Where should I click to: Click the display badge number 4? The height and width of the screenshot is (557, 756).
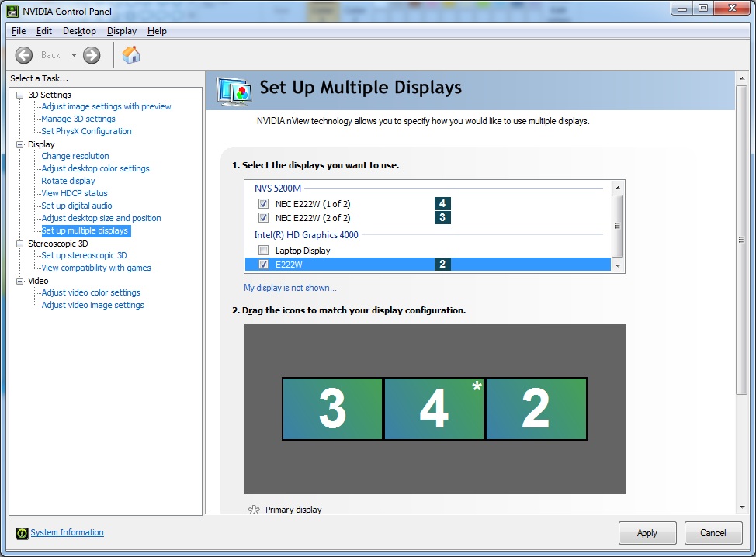coord(442,203)
